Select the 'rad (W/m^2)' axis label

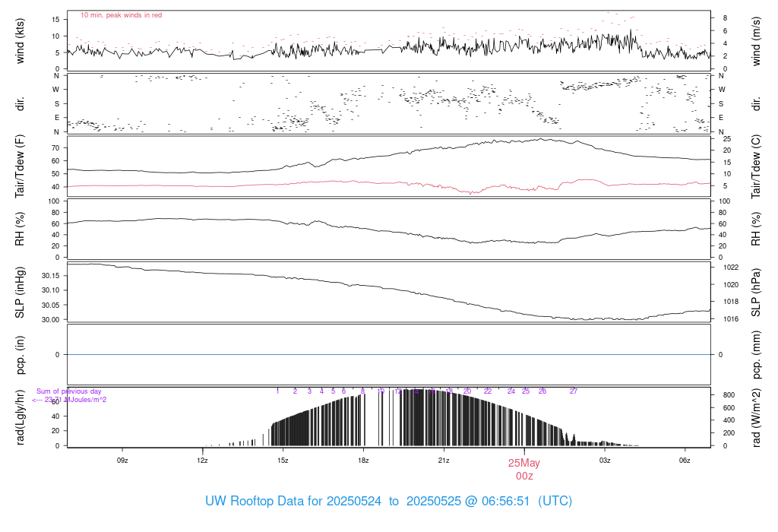[756, 418]
